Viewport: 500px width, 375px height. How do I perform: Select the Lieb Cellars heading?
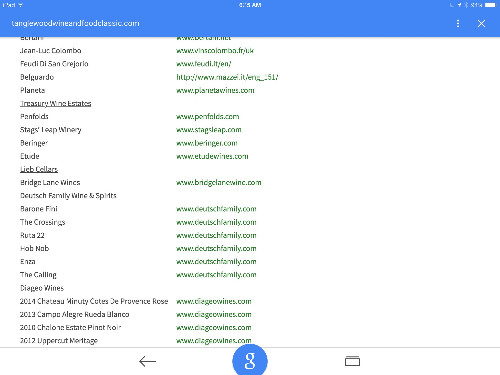[39, 169]
